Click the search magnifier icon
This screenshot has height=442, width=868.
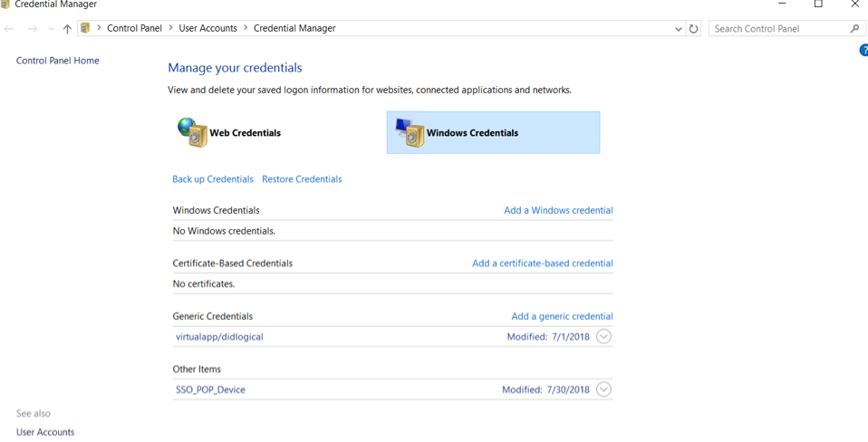[x=854, y=29]
